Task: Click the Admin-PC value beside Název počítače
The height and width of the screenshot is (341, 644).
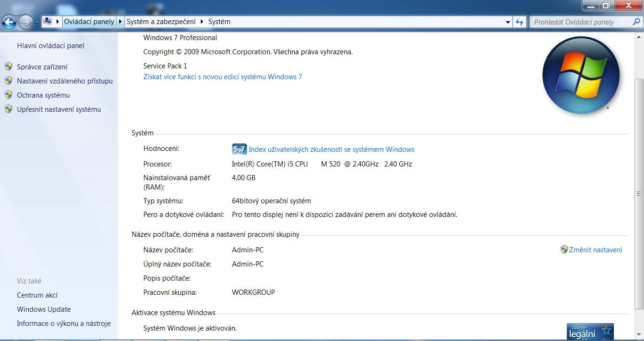Action: [x=248, y=250]
